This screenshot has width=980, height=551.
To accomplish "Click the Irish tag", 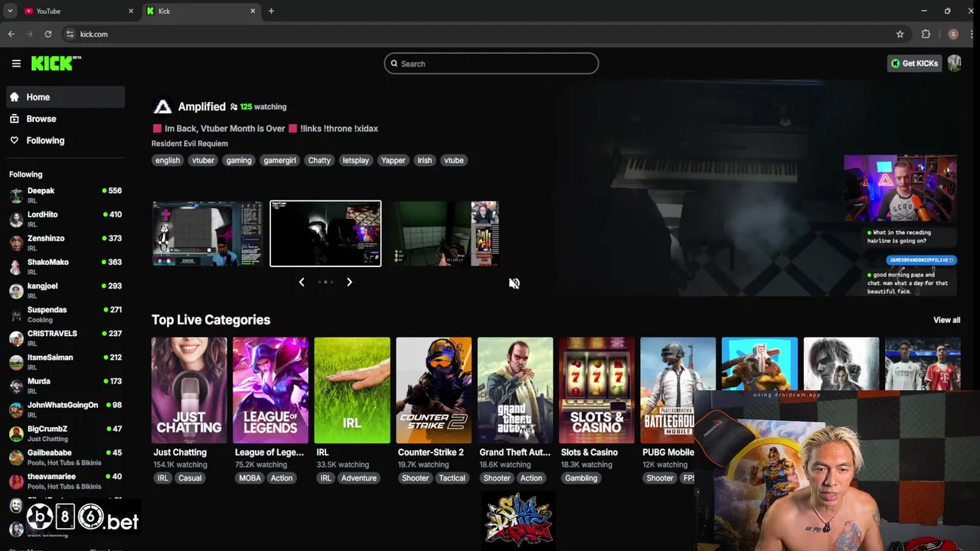I will [x=425, y=160].
